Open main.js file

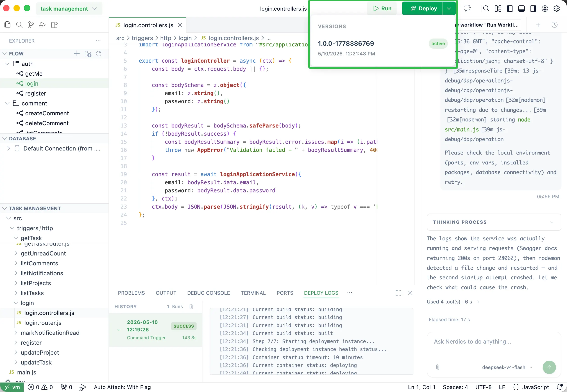(x=54, y=372)
